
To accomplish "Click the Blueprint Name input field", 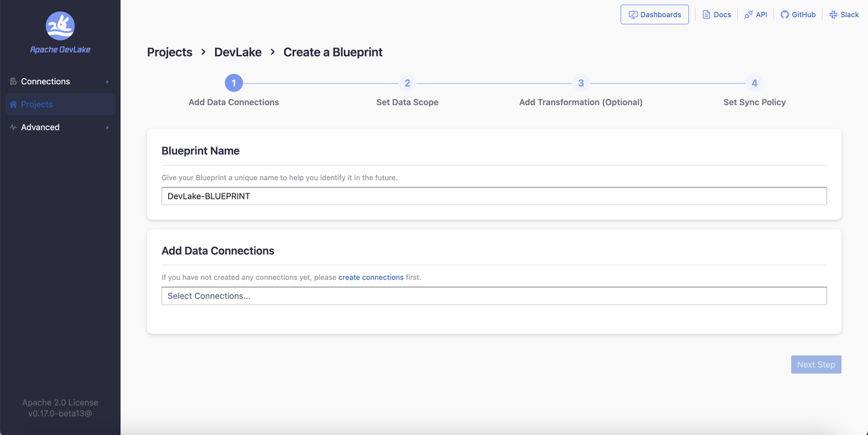I will point(494,196).
